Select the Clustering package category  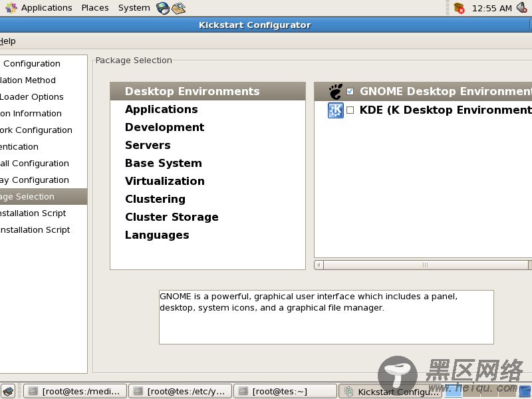pos(207,199)
